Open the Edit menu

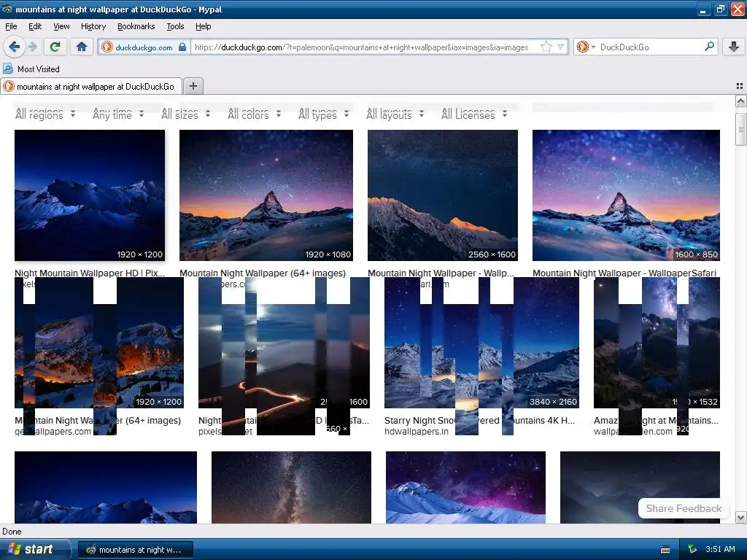35,26
